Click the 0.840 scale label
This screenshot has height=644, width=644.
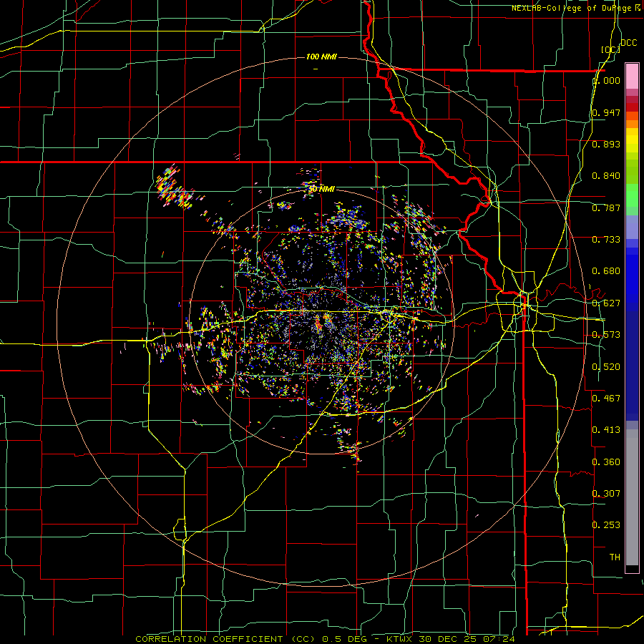(x=606, y=176)
